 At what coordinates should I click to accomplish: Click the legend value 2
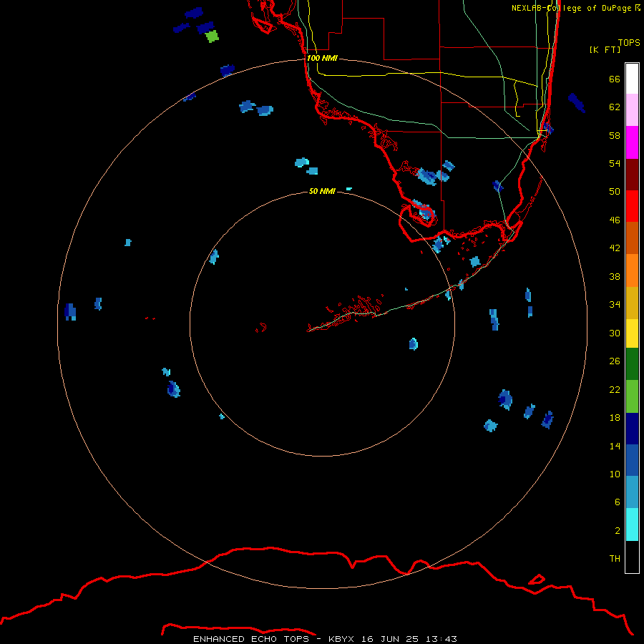click(618, 530)
